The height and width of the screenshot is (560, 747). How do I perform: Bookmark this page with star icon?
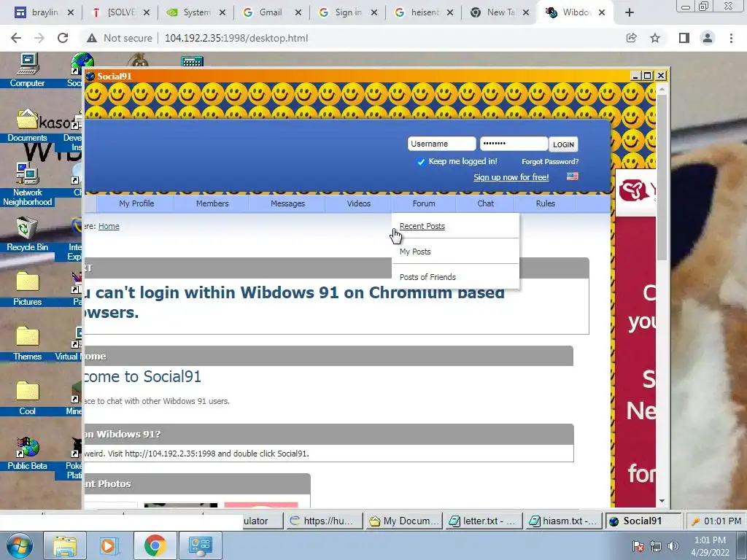click(655, 38)
